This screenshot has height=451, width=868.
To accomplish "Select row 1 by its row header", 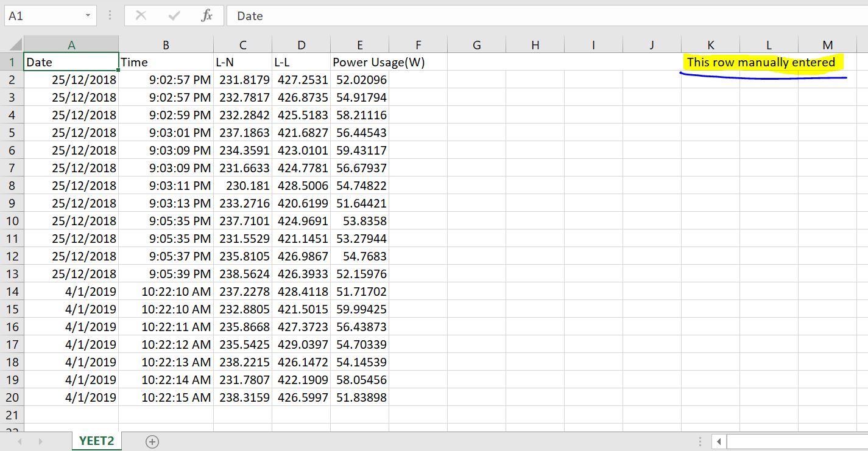I will [x=13, y=62].
